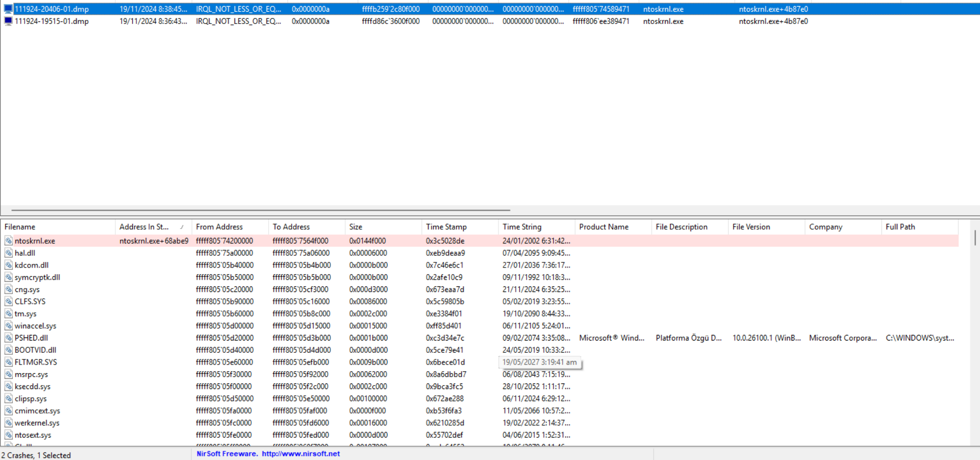Viewport: 980px width, 460px height.
Task: Click the file icon beside tm.sys
Action: pos(9,314)
